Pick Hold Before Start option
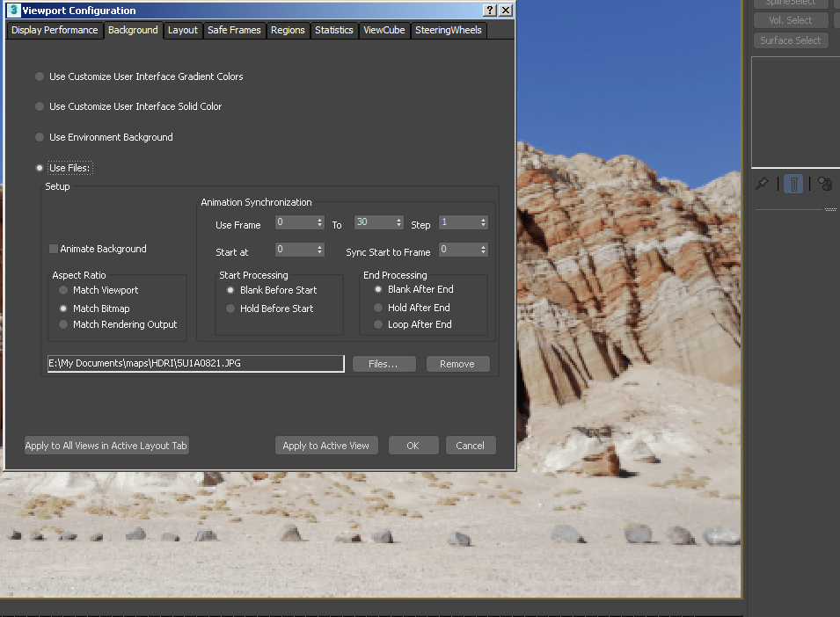This screenshot has width=840, height=617. point(270,308)
